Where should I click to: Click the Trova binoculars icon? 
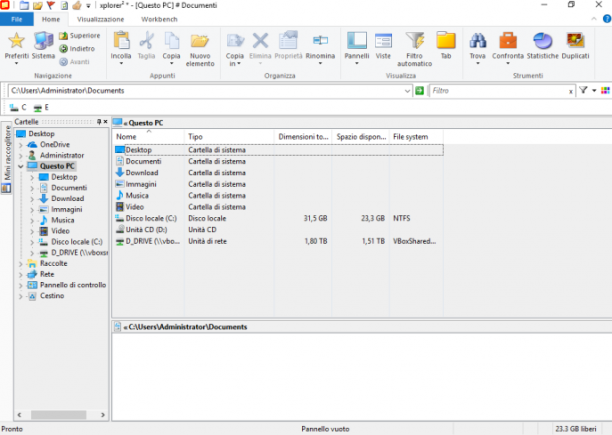click(x=477, y=40)
